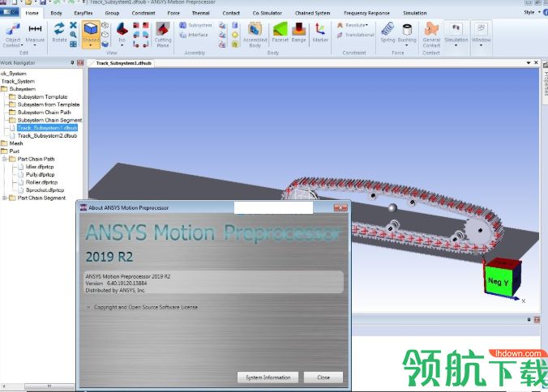The width and height of the screenshot is (548, 392).
Task: Open the Cutting Plane tool
Action: coord(163,35)
